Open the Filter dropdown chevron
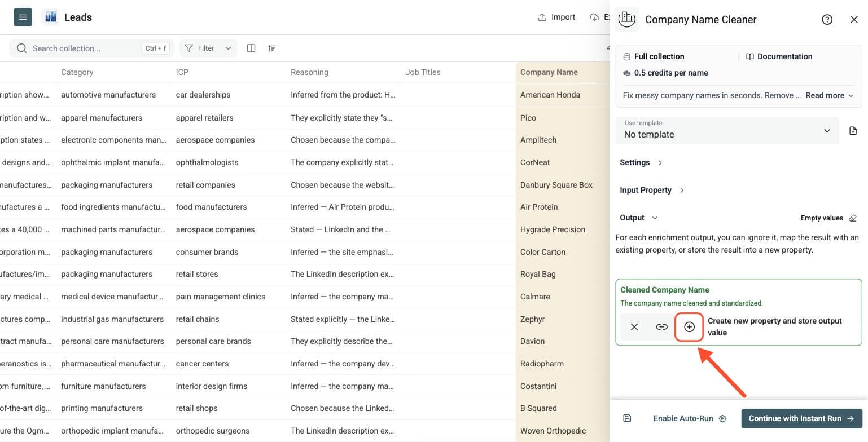 (228, 48)
